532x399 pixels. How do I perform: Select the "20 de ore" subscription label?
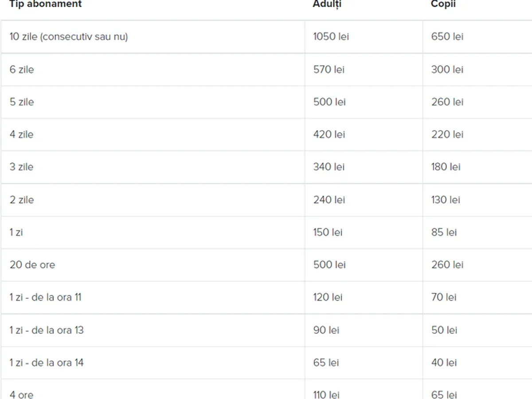[32, 265]
